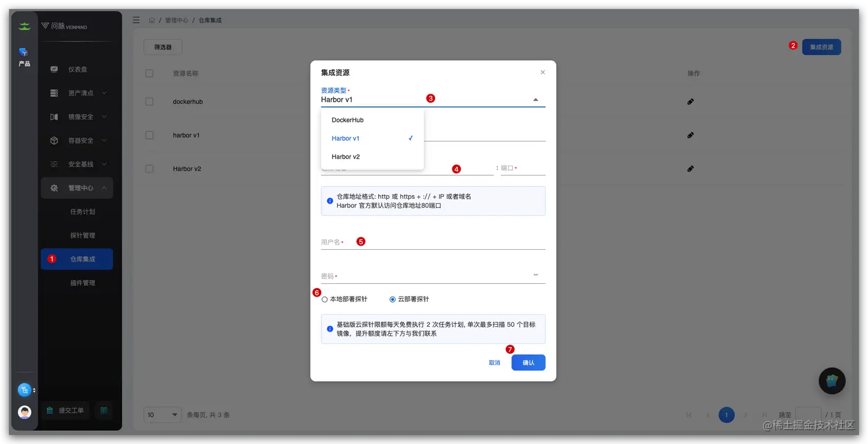Click the organization switcher up-down arrows

(x=34, y=390)
